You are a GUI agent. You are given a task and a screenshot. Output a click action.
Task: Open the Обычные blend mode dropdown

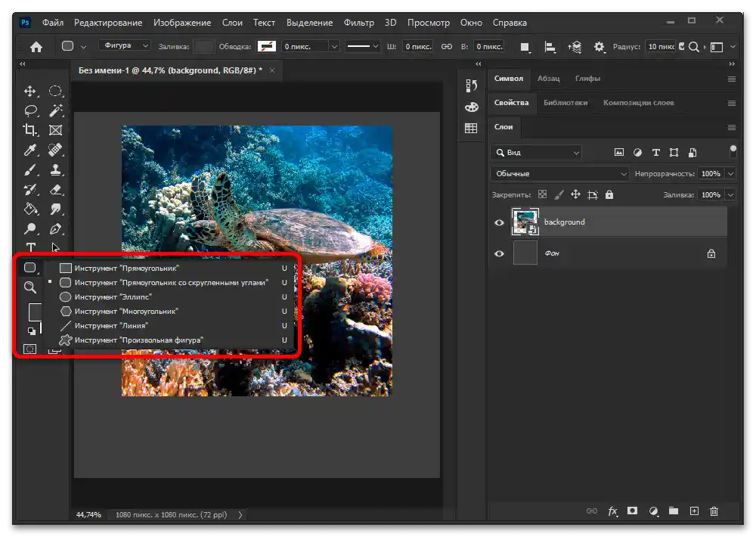click(x=559, y=174)
